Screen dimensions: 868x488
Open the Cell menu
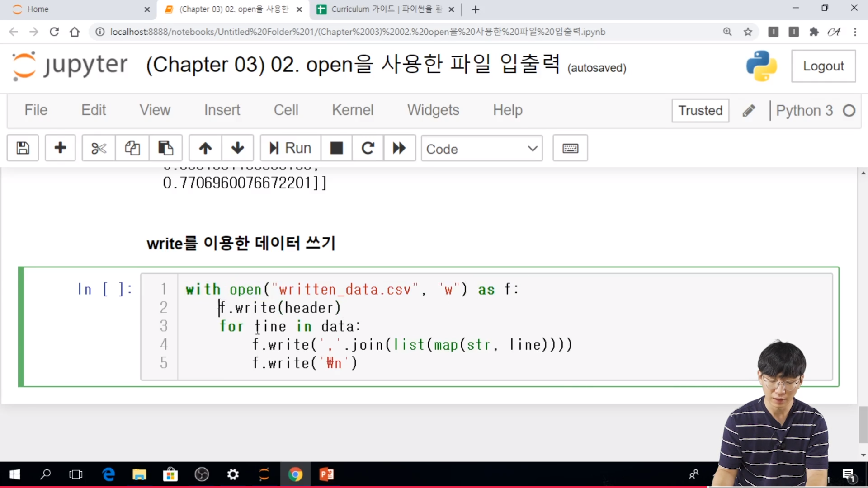coord(286,110)
